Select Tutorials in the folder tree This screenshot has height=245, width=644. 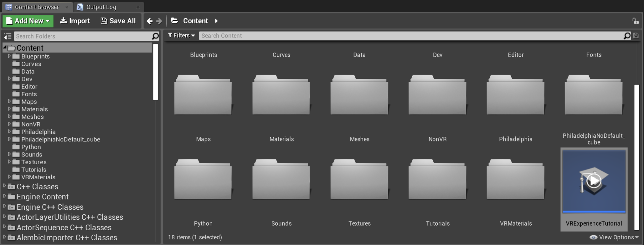pos(34,170)
